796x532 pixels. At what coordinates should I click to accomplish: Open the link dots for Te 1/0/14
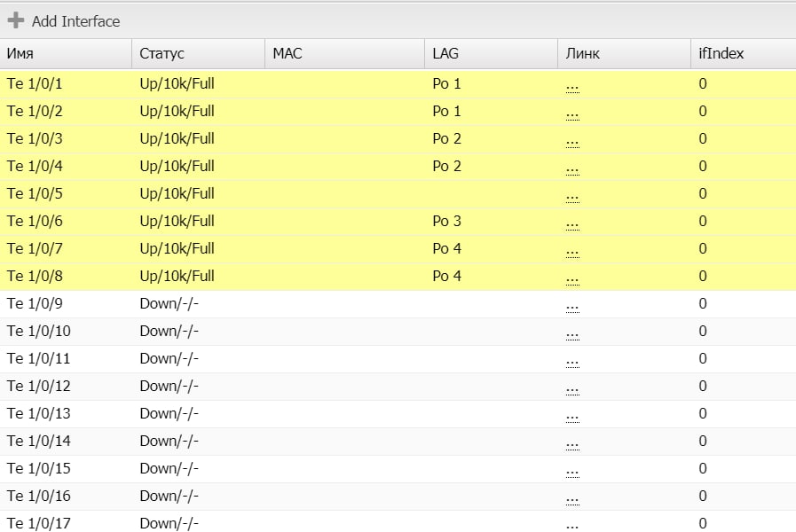(572, 444)
